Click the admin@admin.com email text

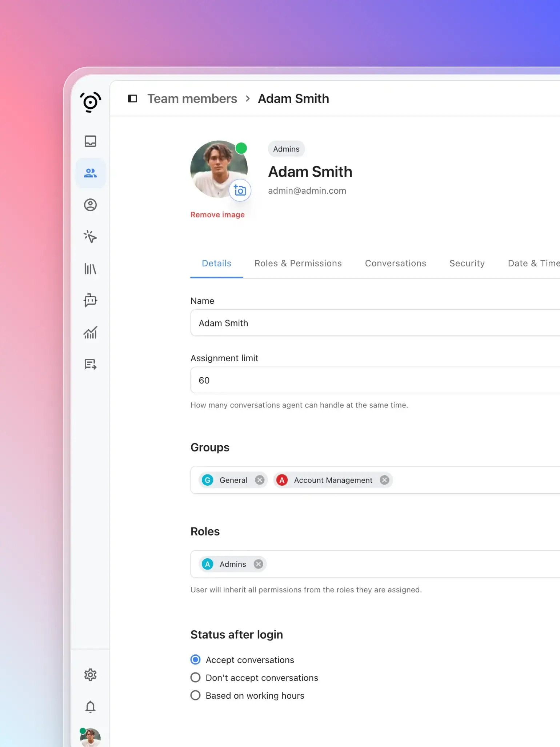(x=307, y=191)
